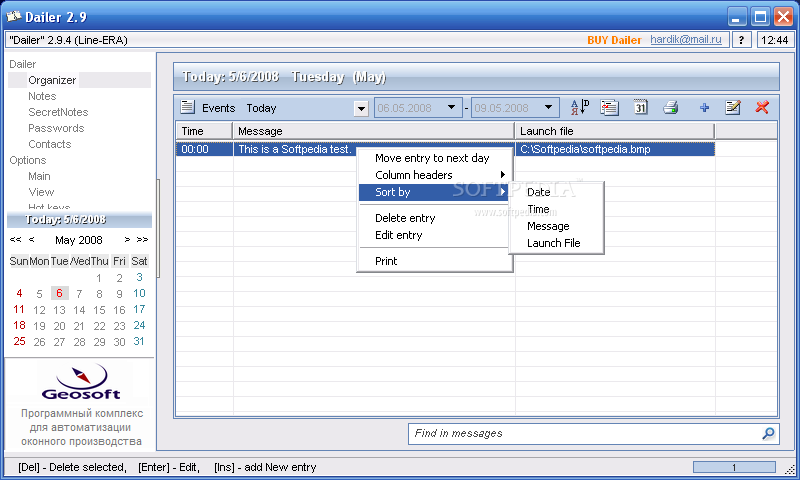Screen dimensions: 800x480
Task: Click the BUY Dailer link
Action: point(614,40)
